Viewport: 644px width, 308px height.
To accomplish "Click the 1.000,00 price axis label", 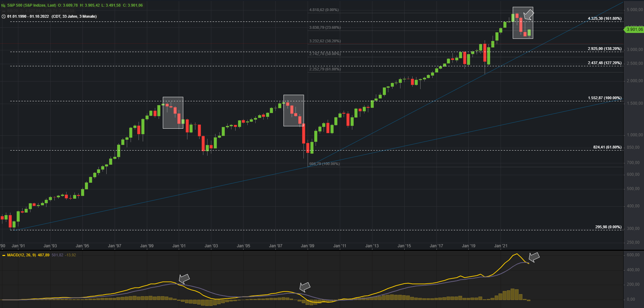I will tap(635, 135).
